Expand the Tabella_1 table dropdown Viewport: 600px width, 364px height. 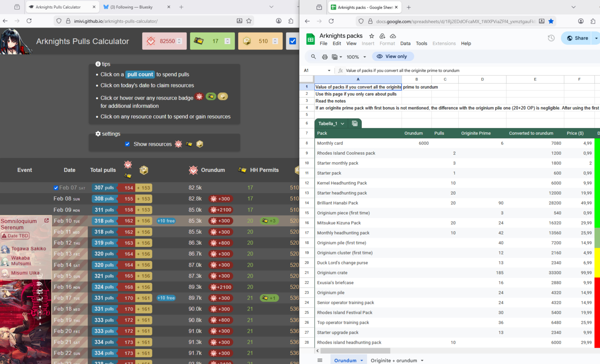click(342, 124)
